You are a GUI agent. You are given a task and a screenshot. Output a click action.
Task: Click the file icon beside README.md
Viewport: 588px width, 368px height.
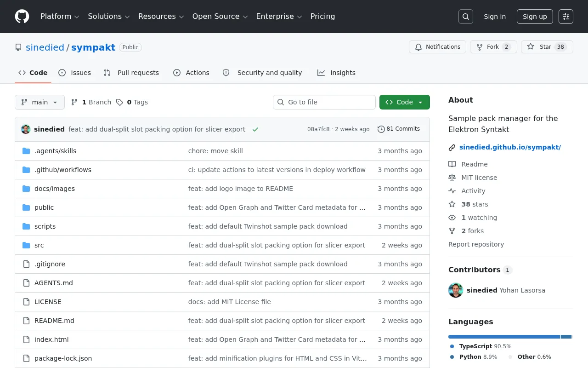26,321
